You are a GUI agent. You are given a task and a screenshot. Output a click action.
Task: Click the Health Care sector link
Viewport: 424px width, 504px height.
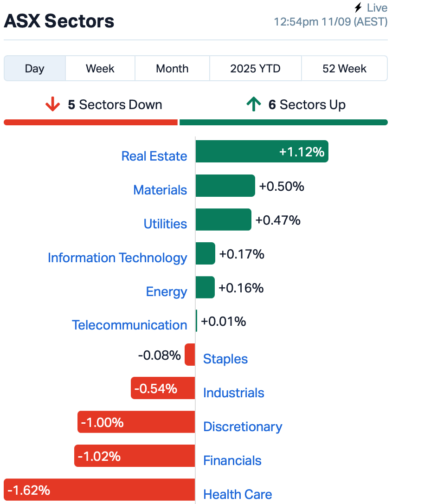tap(238, 494)
